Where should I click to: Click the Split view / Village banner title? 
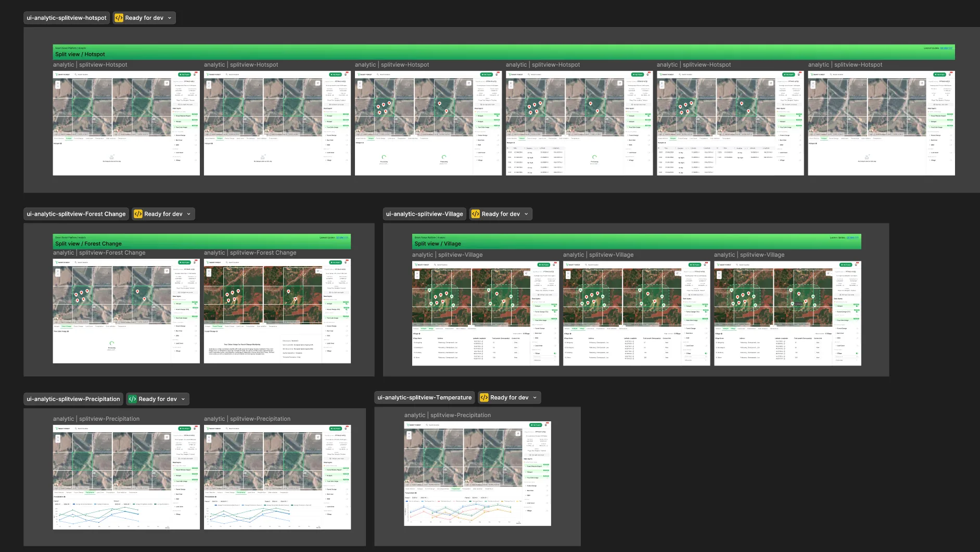tap(438, 244)
